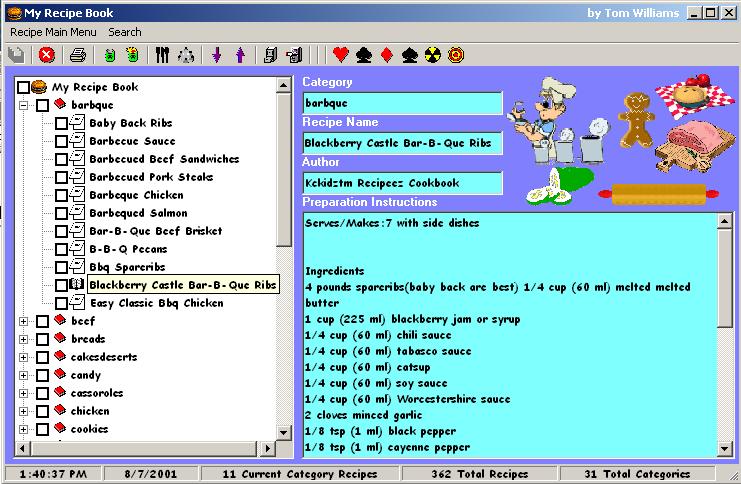Viewport: 741px width, 484px height.
Task: Select the Bbq Spareribs recipe
Action: point(127,267)
